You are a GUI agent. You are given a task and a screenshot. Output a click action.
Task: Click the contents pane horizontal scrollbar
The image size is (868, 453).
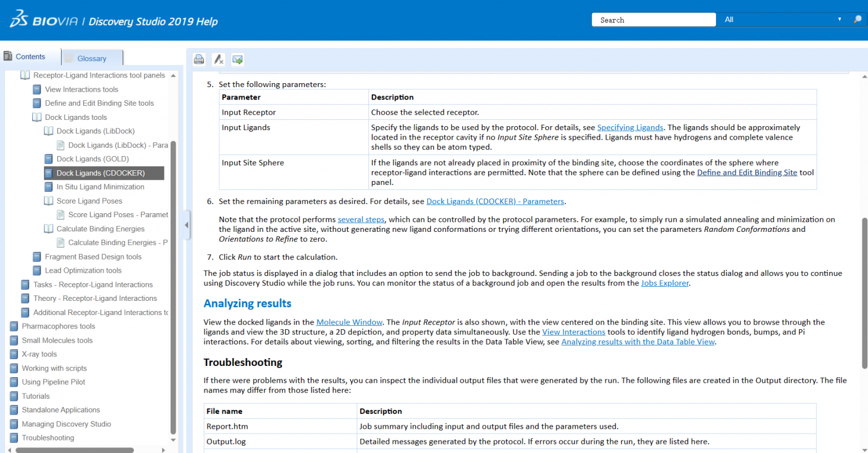pos(75,450)
